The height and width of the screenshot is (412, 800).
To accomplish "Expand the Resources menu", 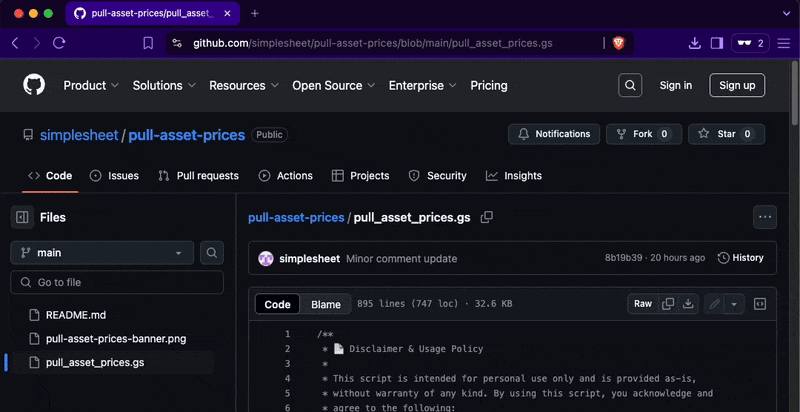I will pos(244,85).
